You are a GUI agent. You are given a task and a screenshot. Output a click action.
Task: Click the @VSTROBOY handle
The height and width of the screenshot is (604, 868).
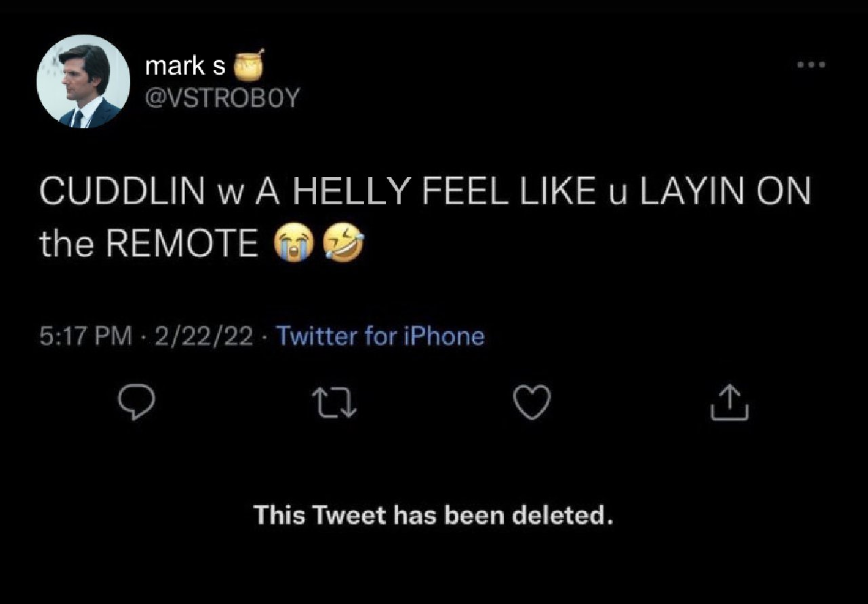pyautogui.click(x=222, y=98)
